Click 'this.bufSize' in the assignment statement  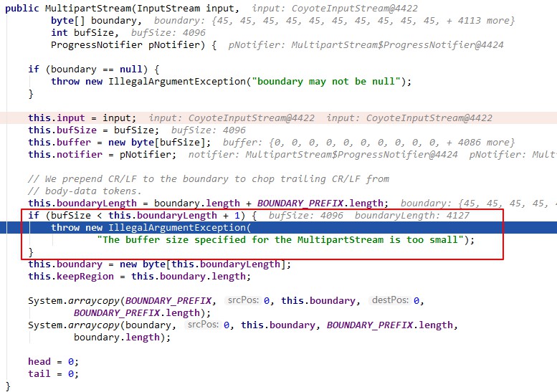[x=62, y=130]
